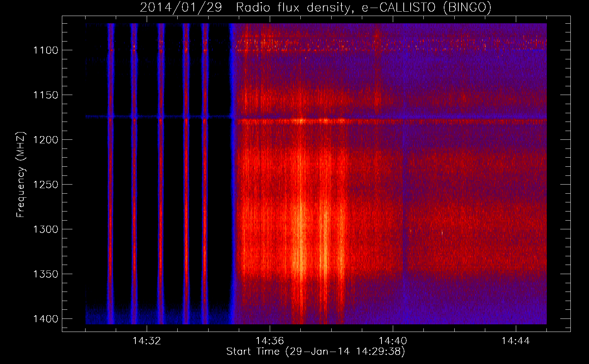Click the 1200 frequency tick label
589x364 pixels.
46,140
